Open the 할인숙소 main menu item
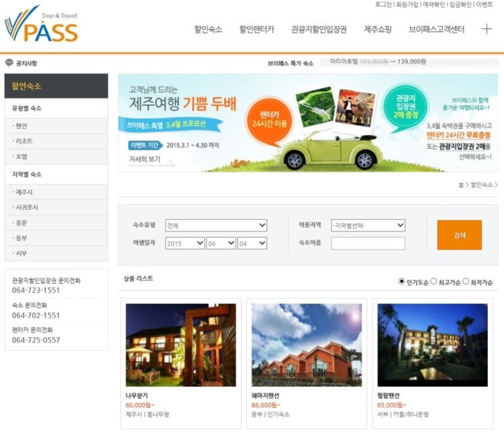The width and height of the screenshot is (504, 437). click(x=208, y=29)
